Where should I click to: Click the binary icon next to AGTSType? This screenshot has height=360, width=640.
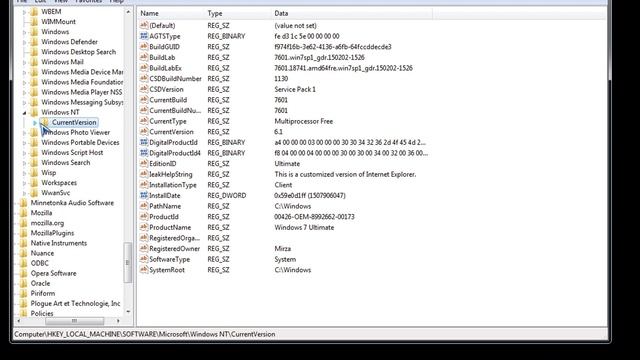click(144, 36)
